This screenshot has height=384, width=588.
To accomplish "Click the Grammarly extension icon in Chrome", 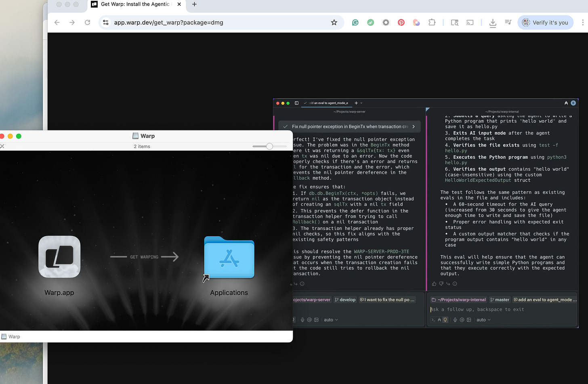I will pos(355,23).
